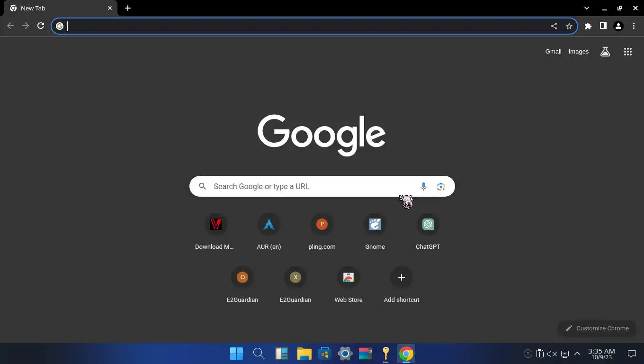
Task: Reload the page with the refresh icon
Action: 41,26
